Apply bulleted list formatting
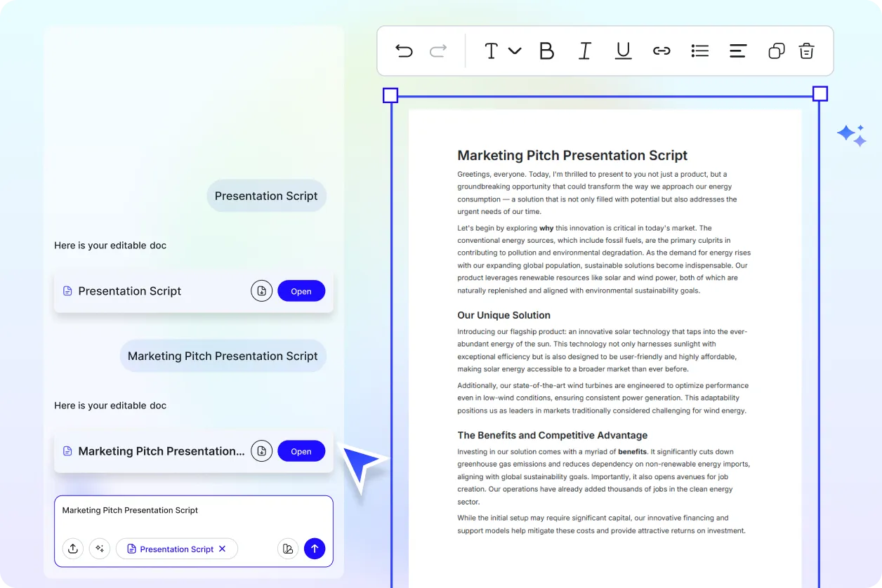Image resolution: width=882 pixels, height=588 pixels. pos(699,51)
